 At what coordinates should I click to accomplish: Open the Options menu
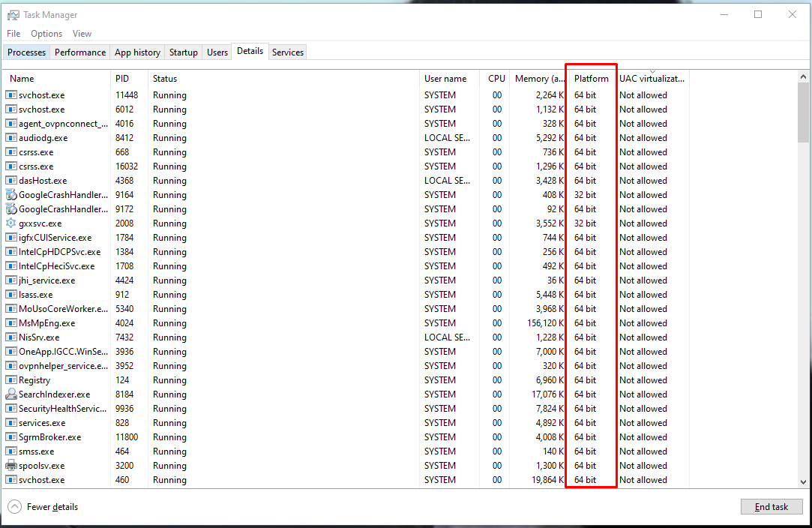coord(46,34)
